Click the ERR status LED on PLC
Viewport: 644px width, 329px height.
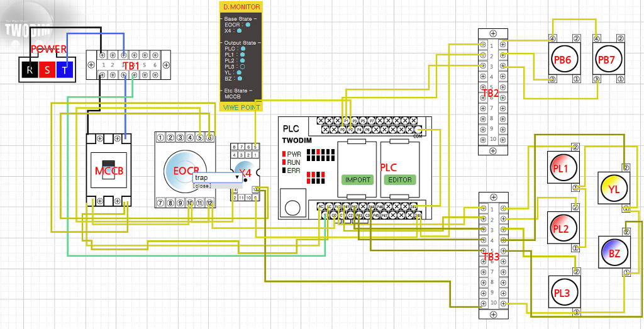[284, 170]
